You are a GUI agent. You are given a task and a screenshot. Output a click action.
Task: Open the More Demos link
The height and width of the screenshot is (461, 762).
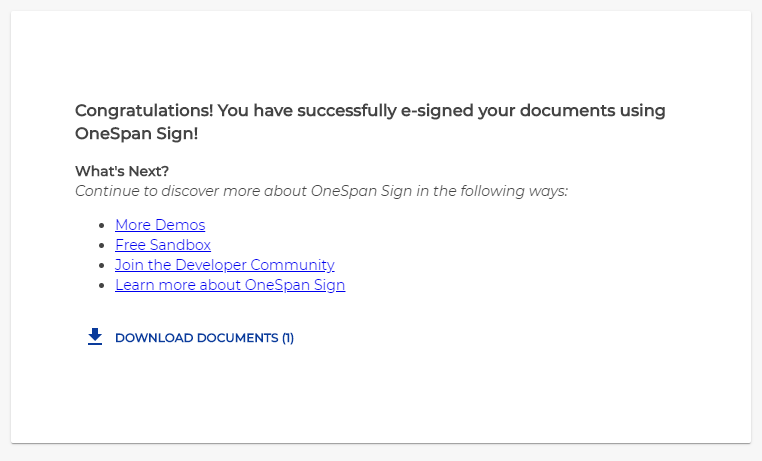coord(160,225)
